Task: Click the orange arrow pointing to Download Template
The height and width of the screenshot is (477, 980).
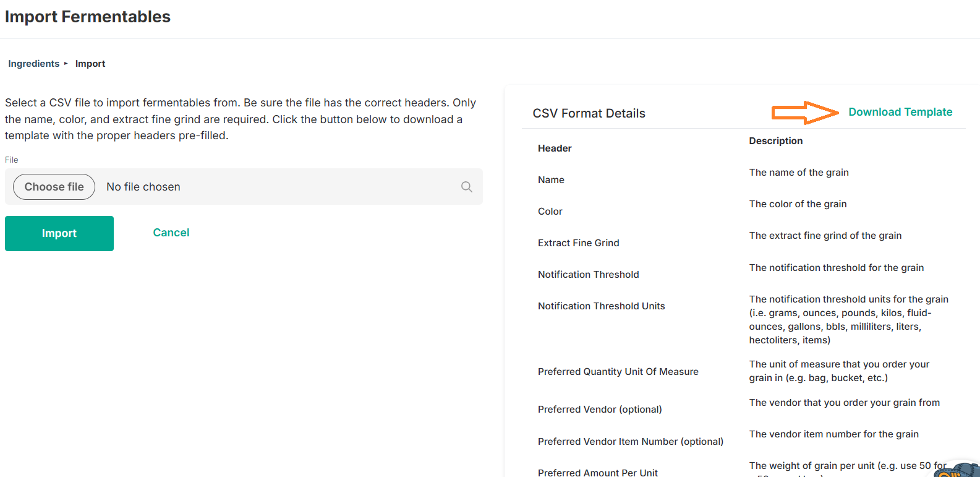Action: 805,113
